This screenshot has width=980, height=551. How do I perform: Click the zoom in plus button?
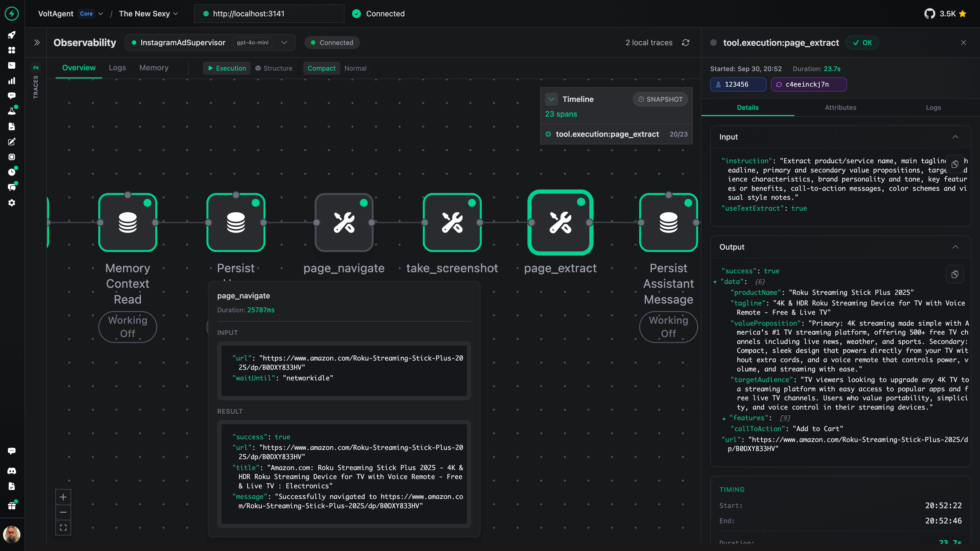point(63,497)
